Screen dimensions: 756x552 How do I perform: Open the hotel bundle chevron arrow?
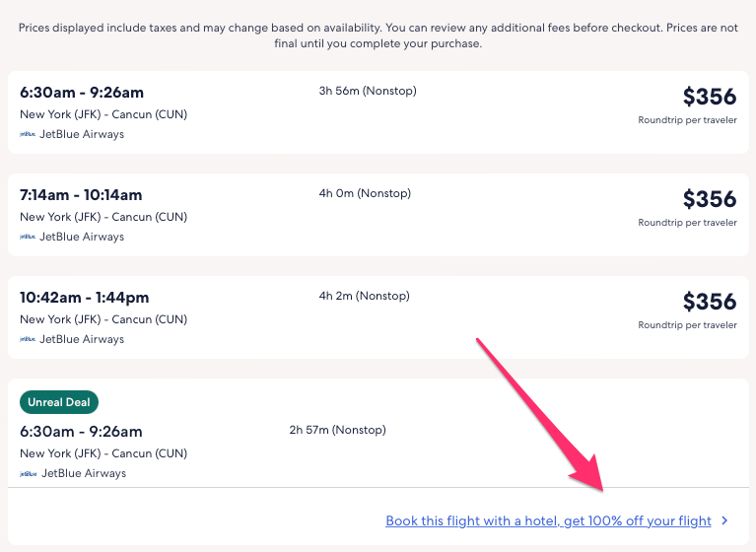coord(724,520)
